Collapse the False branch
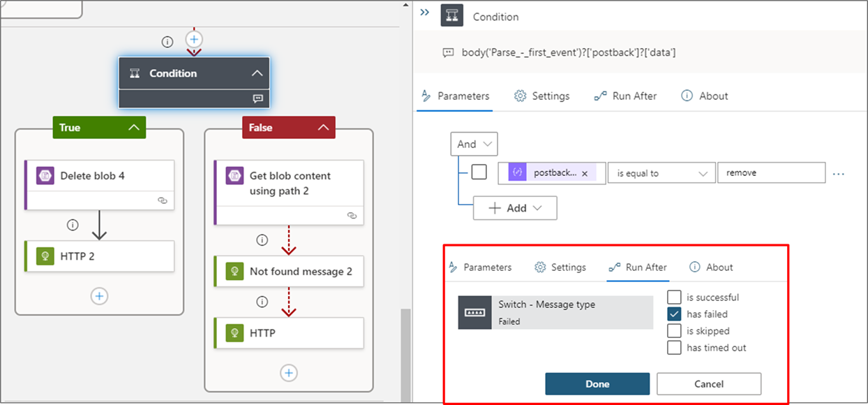The image size is (868, 405). (x=323, y=128)
